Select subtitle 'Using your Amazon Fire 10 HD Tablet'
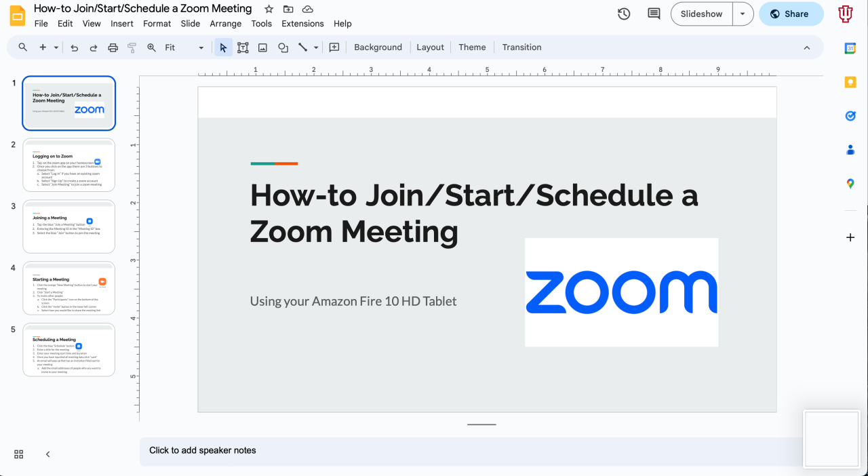The height and width of the screenshot is (476, 868). (353, 301)
